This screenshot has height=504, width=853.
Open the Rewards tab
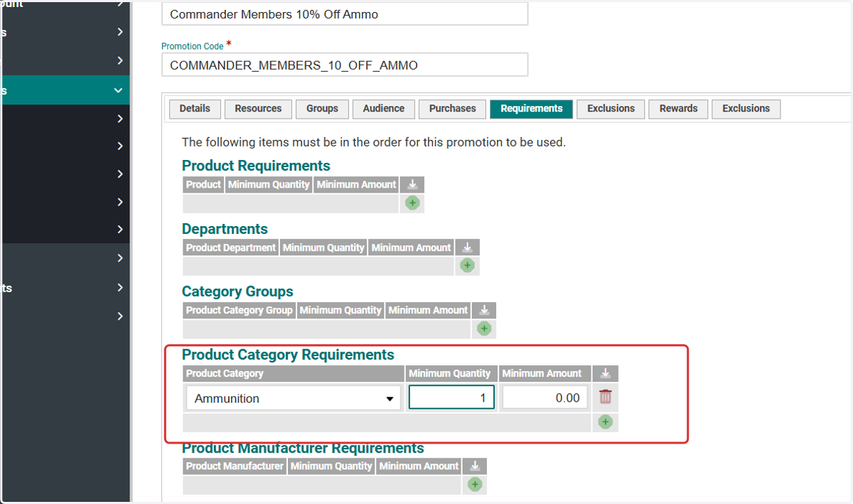(678, 109)
